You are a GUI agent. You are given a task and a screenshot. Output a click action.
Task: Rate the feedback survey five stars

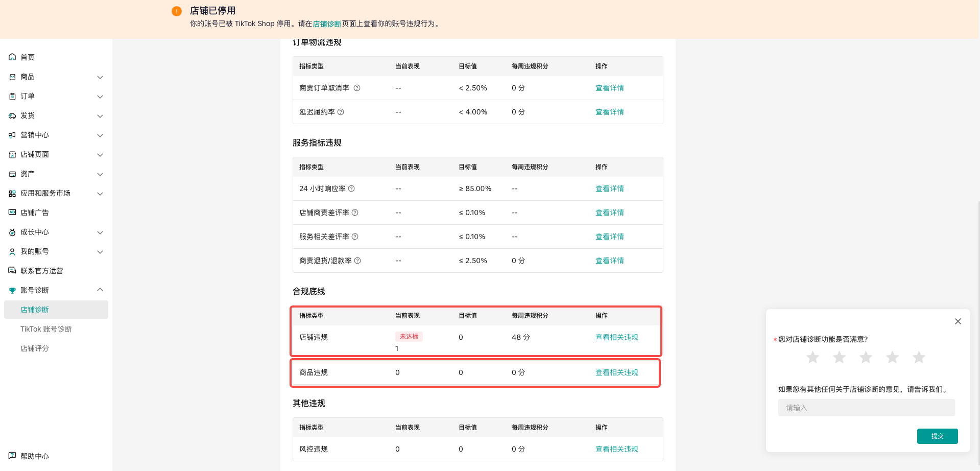tap(919, 357)
